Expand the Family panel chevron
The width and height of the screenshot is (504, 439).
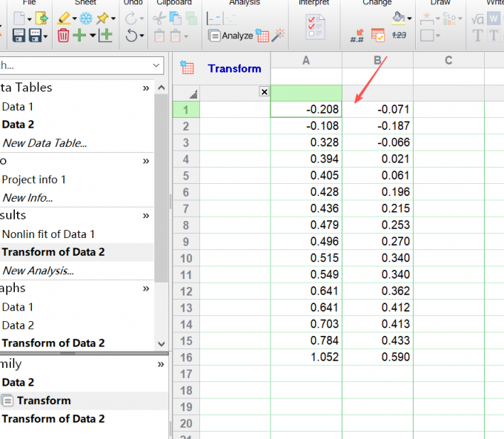pos(160,364)
